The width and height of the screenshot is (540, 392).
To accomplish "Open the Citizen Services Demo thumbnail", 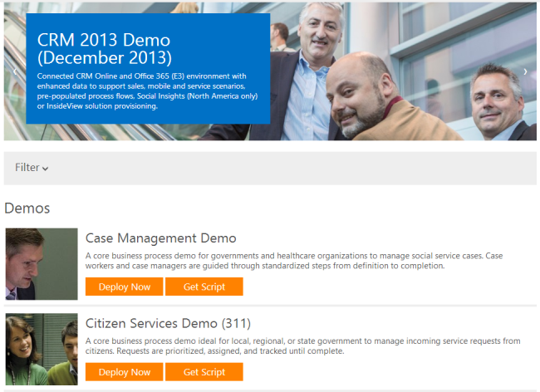I will [x=42, y=349].
